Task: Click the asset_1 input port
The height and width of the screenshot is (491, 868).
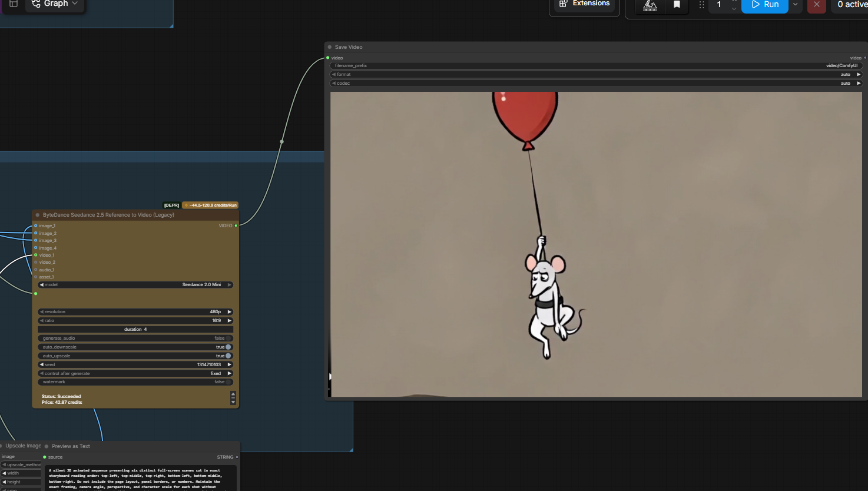Action: (36, 277)
